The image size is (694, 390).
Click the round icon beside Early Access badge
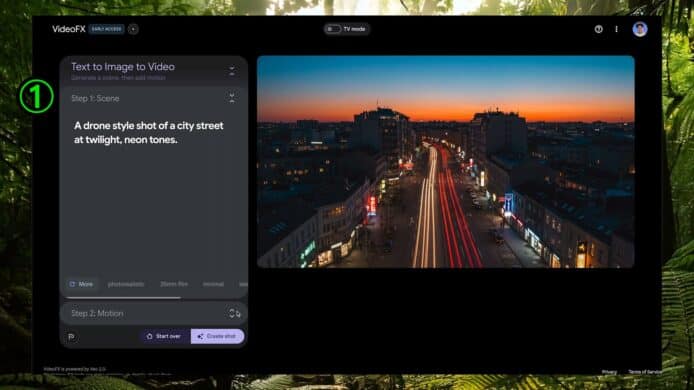tap(133, 29)
